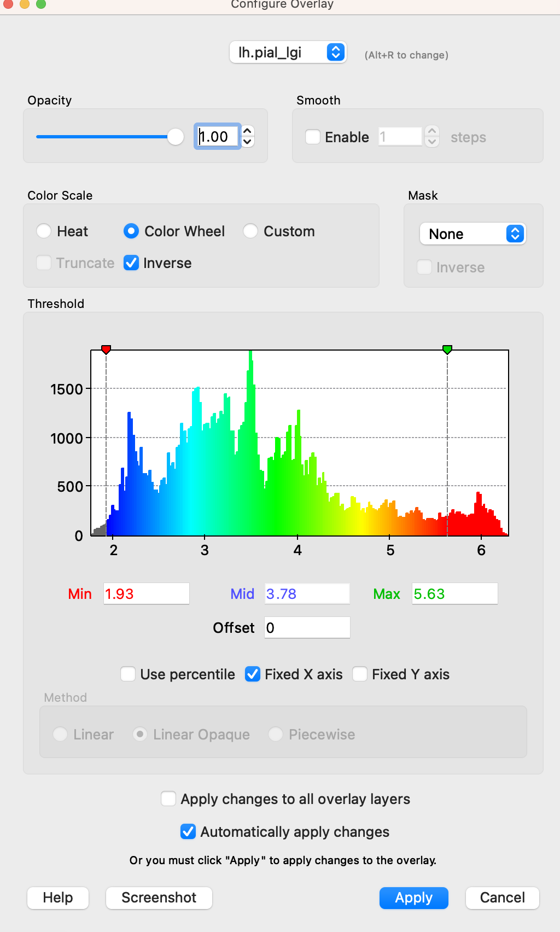Decrease opacity with the stepper down arrow

pyautogui.click(x=248, y=142)
